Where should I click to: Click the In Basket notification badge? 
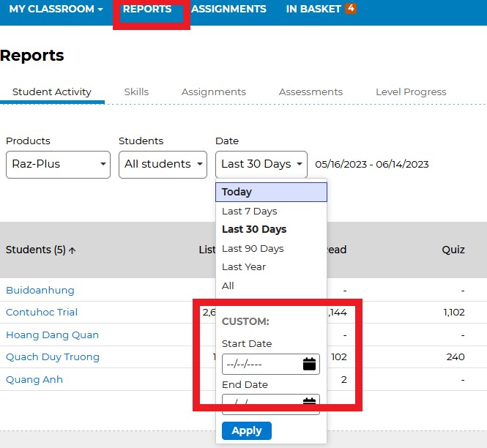[351, 9]
